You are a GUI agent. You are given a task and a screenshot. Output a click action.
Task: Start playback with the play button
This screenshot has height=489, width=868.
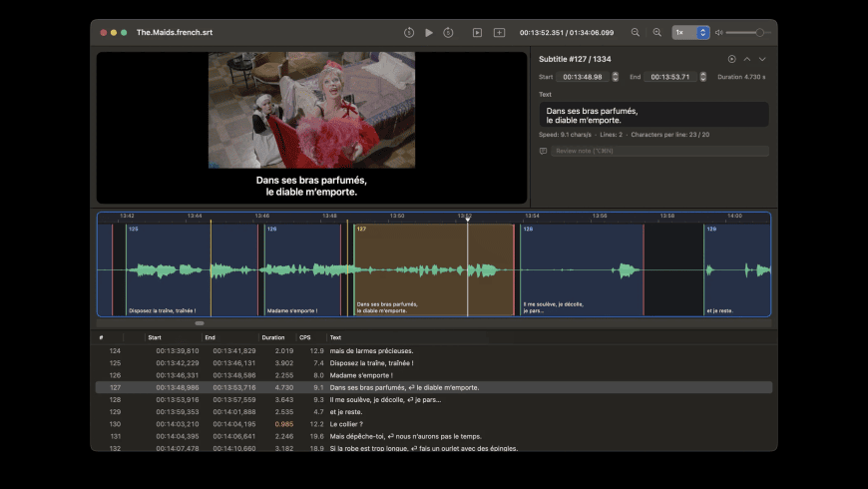coord(429,33)
